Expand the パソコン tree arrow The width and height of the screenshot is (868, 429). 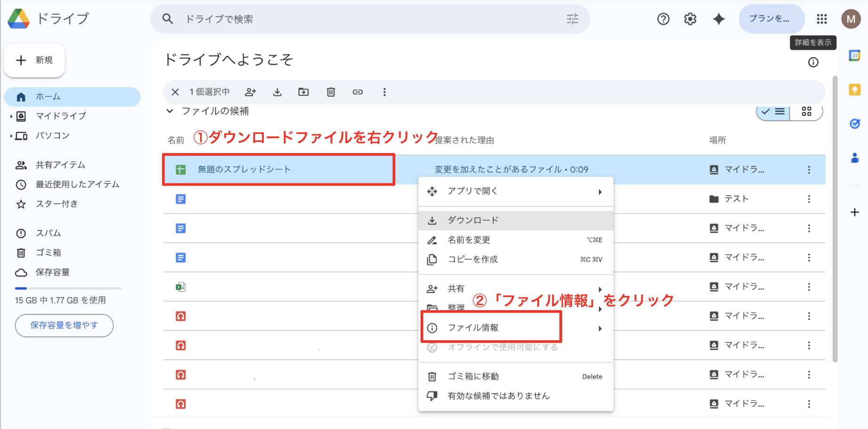pyautogui.click(x=11, y=136)
